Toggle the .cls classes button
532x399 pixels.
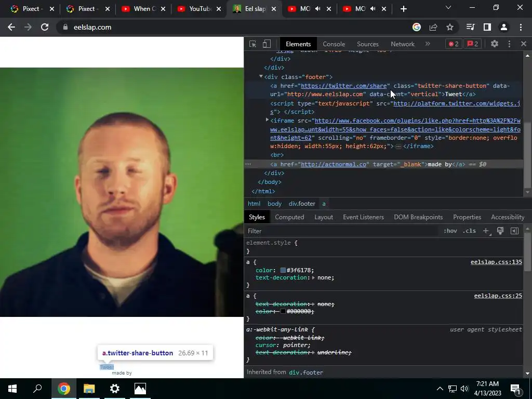click(x=469, y=231)
